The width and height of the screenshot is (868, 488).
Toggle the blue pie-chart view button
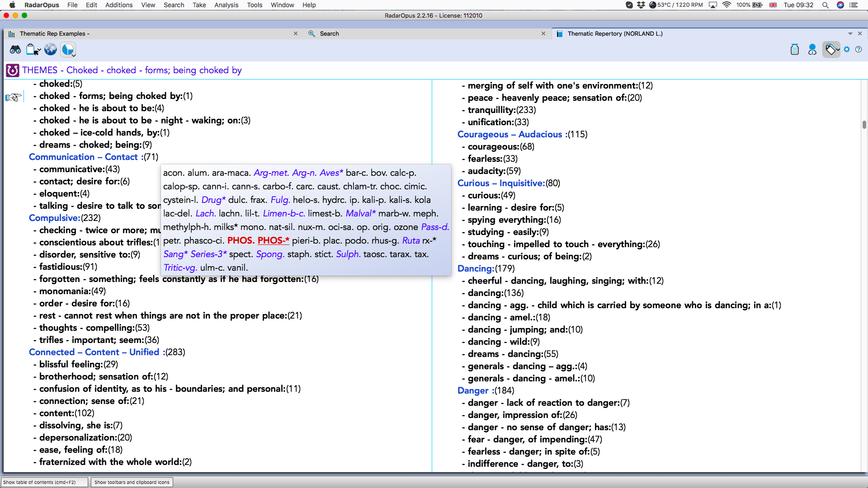point(68,50)
